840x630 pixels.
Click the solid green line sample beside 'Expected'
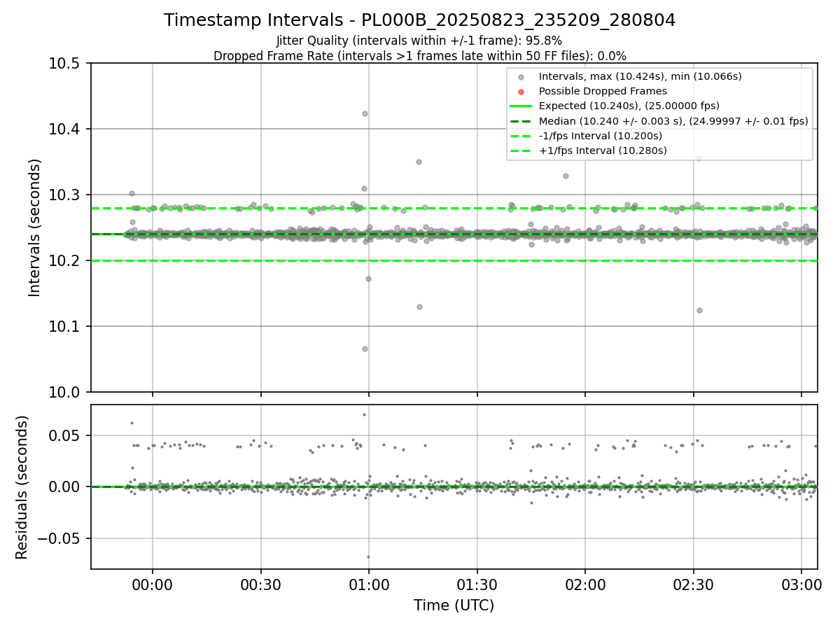pos(521,106)
